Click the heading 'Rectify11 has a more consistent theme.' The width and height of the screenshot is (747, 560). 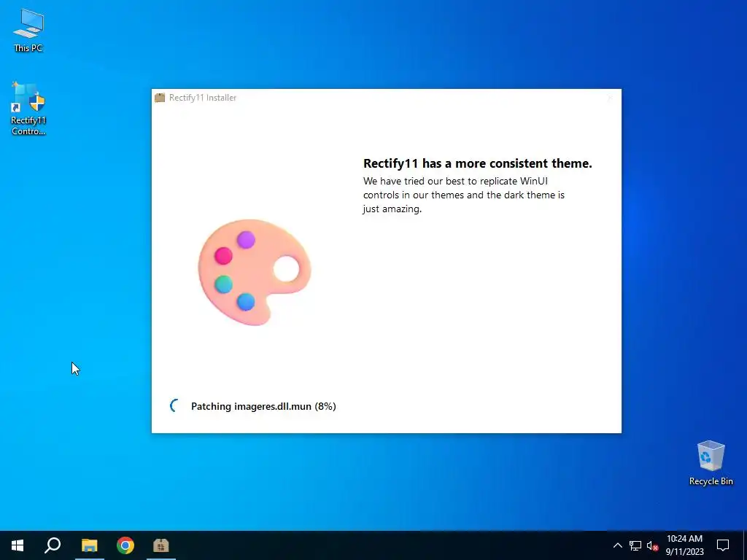point(477,163)
